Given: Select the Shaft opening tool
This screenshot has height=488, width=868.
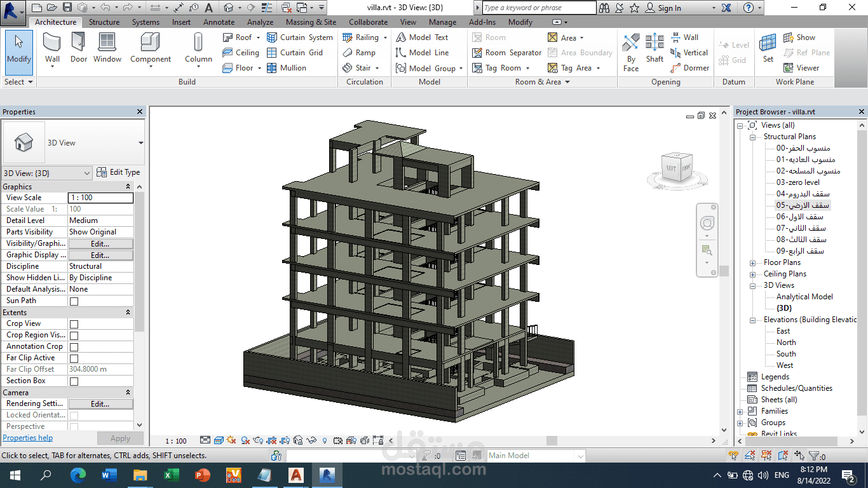Looking at the screenshot, I should (x=654, y=48).
